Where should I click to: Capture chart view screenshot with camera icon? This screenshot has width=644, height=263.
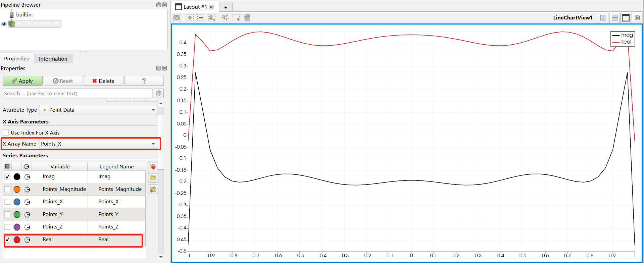(x=177, y=18)
